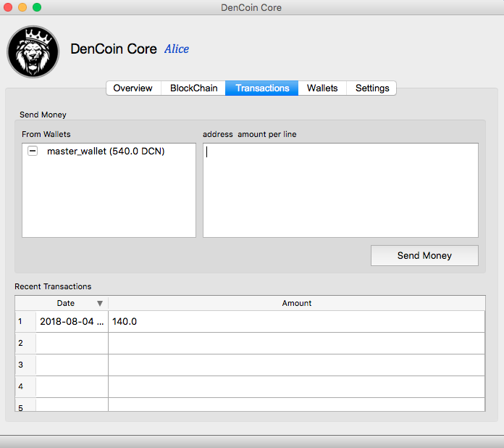Image resolution: width=504 pixels, height=448 pixels.
Task: Open the BlockChain tab
Action: pyautogui.click(x=193, y=88)
